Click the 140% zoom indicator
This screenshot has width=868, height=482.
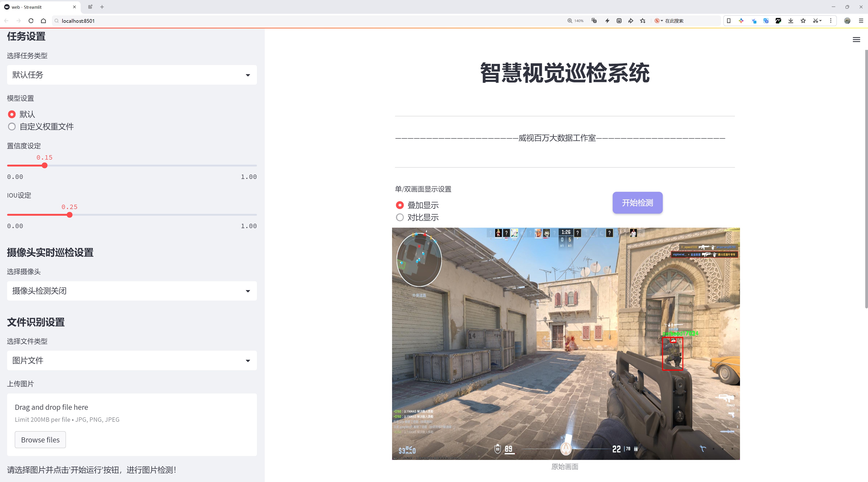click(x=575, y=21)
